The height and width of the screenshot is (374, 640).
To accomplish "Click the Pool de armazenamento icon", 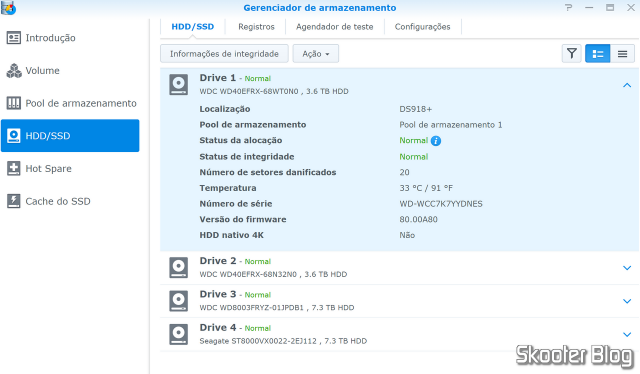I will click(x=13, y=103).
